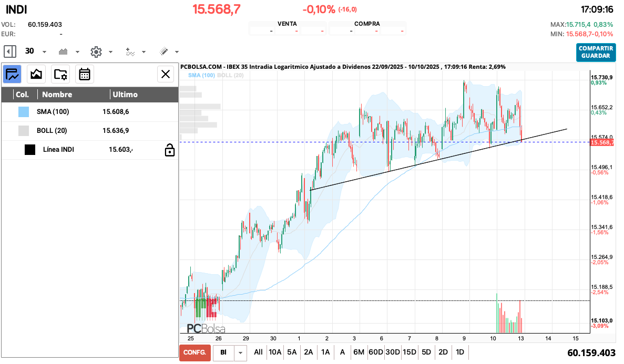Click the black Línea INDI color swatch
The image size is (624, 364).
tap(30, 150)
